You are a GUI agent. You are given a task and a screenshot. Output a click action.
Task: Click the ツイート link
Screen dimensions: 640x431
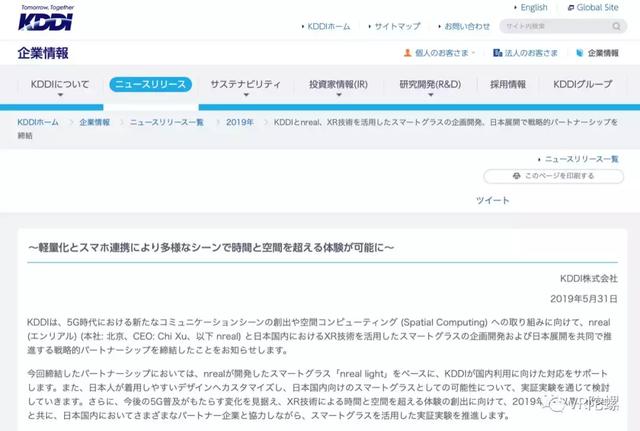pos(493,200)
